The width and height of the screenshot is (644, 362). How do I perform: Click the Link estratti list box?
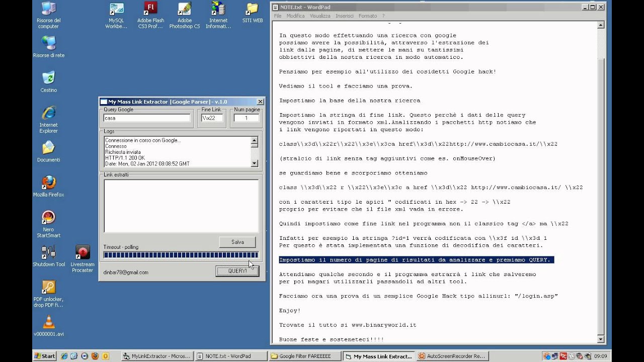point(181,206)
